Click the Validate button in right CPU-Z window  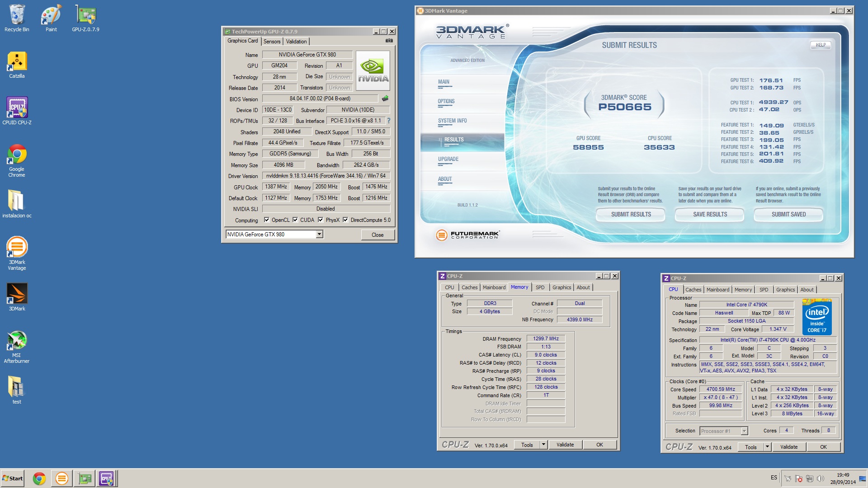click(789, 447)
